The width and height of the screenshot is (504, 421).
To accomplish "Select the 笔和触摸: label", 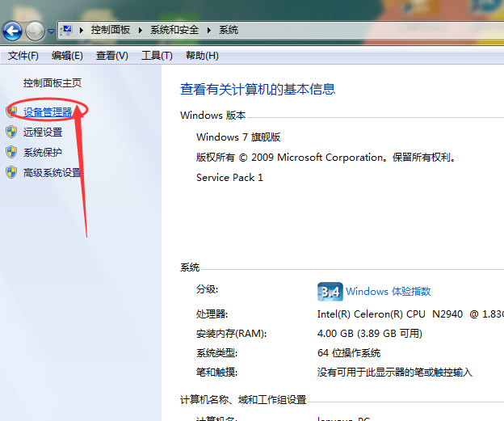I will (x=216, y=373).
